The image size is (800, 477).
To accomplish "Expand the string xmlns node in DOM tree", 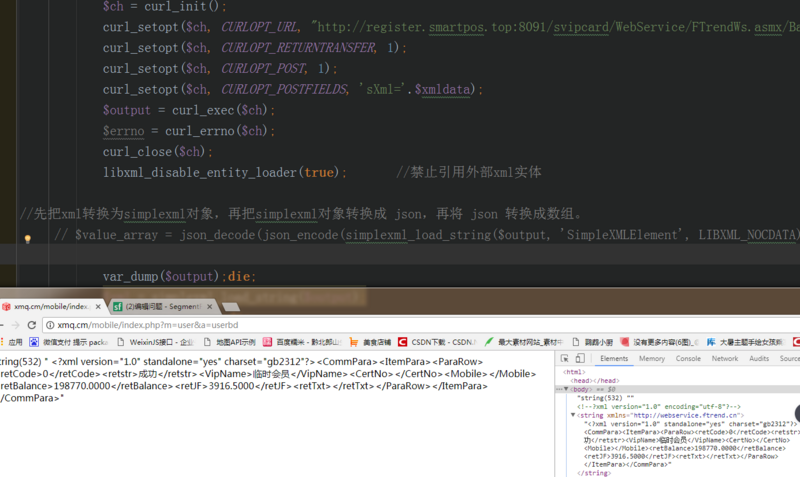I will point(573,414).
